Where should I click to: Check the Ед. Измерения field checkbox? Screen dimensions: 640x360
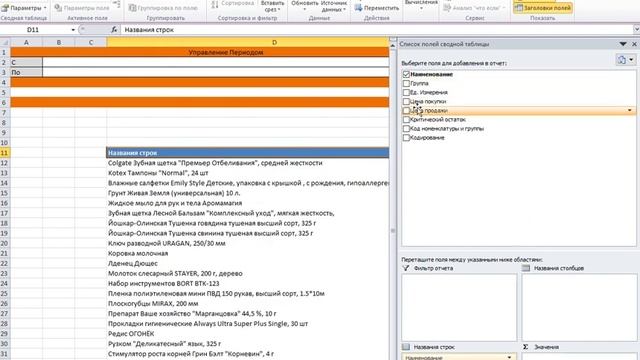[x=406, y=92]
